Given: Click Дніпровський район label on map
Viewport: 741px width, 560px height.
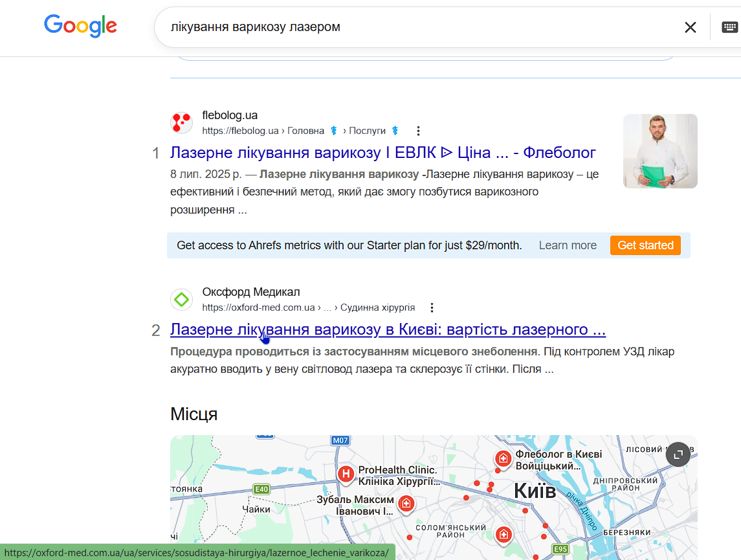Looking at the screenshot, I should tap(625, 484).
